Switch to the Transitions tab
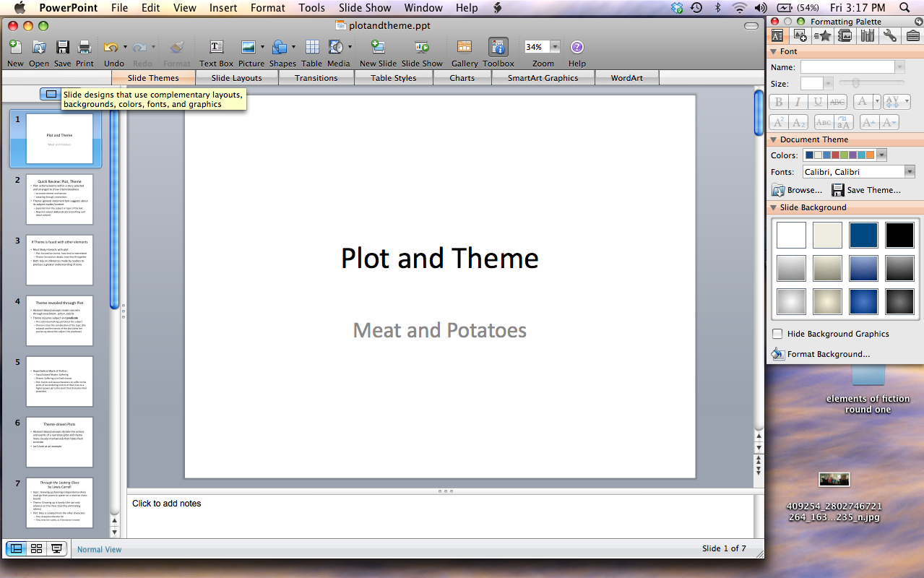This screenshot has width=924, height=578. click(x=316, y=77)
